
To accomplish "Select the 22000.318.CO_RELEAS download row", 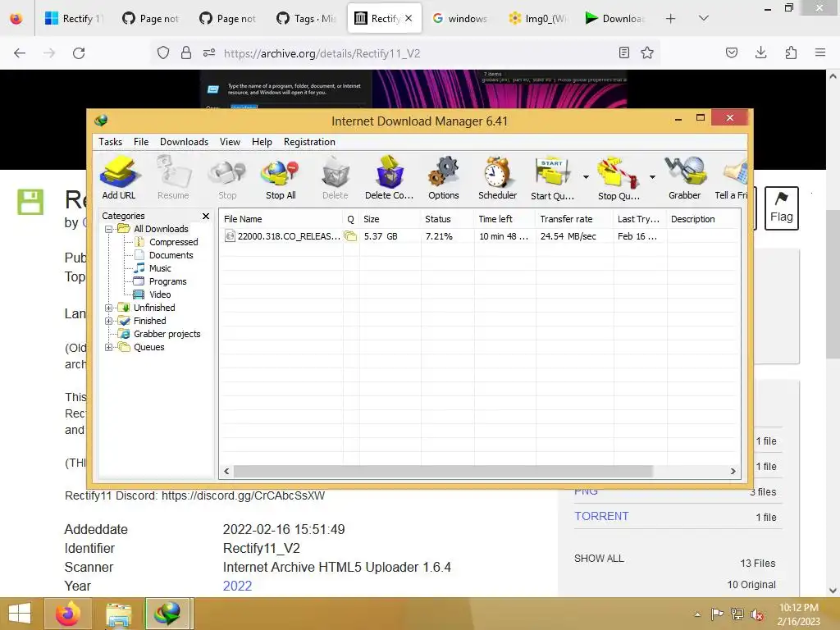I will [479, 236].
